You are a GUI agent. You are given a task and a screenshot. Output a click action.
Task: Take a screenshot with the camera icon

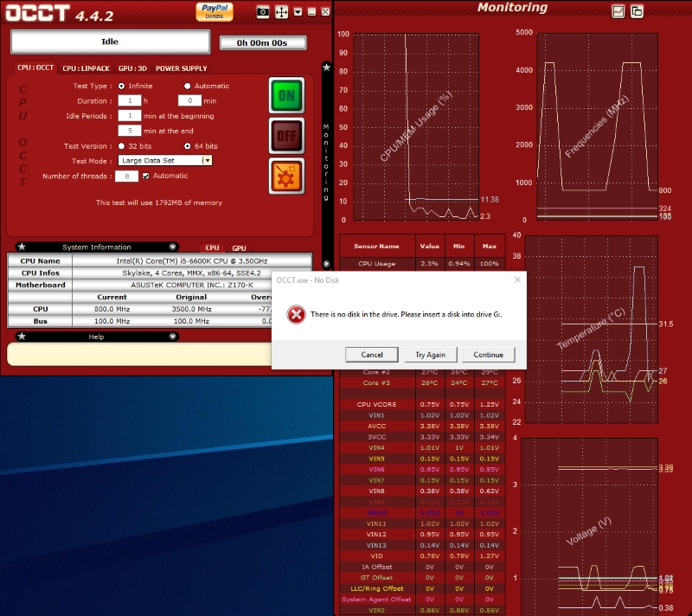pos(263,12)
